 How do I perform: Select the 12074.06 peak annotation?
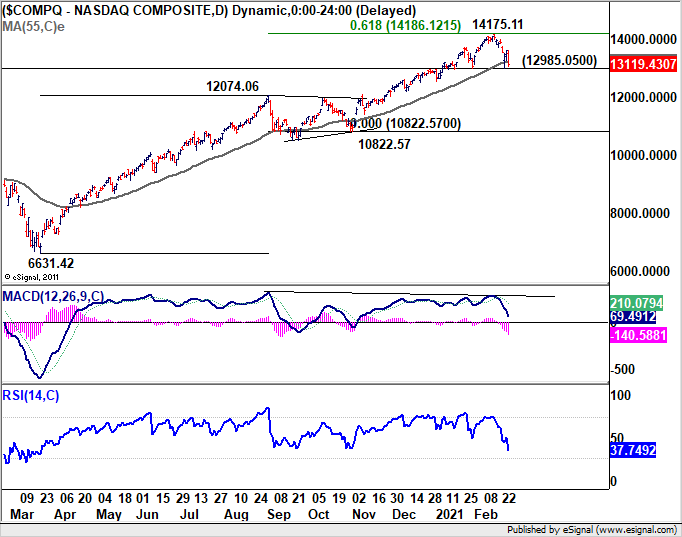(232, 86)
